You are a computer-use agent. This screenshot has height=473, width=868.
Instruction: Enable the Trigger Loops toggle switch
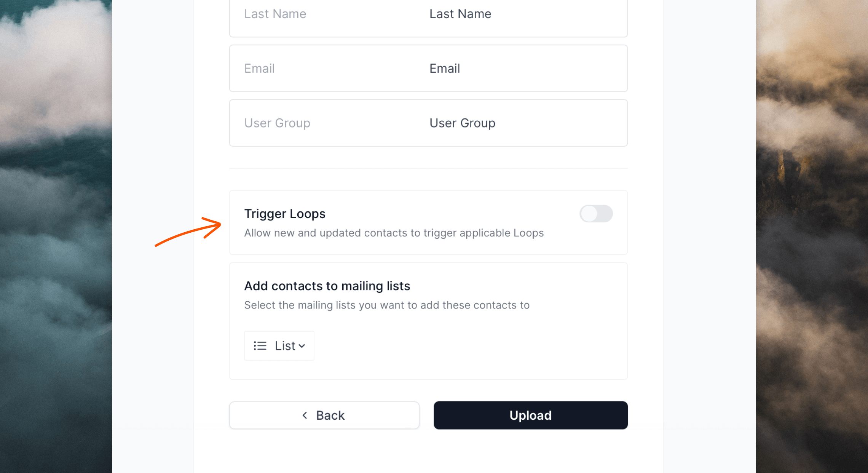pyautogui.click(x=596, y=214)
